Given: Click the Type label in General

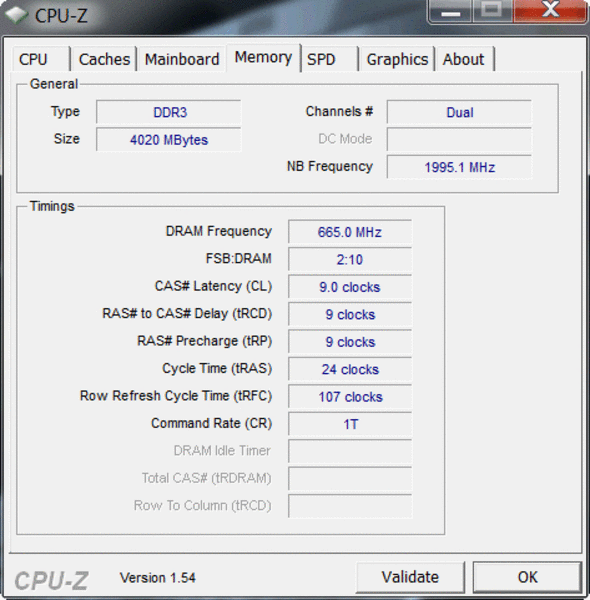Looking at the screenshot, I should click(x=65, y=112).
